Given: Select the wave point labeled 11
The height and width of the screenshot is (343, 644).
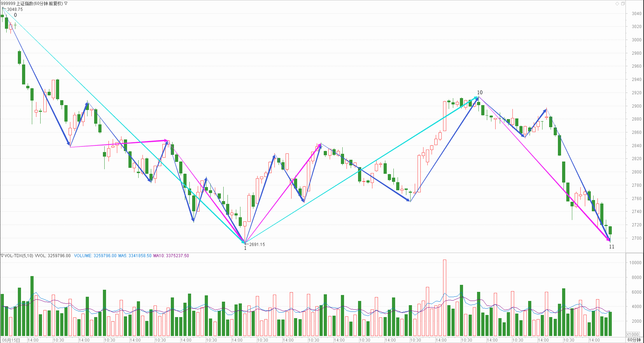Looking at the screenshot, I should [611, 247].
